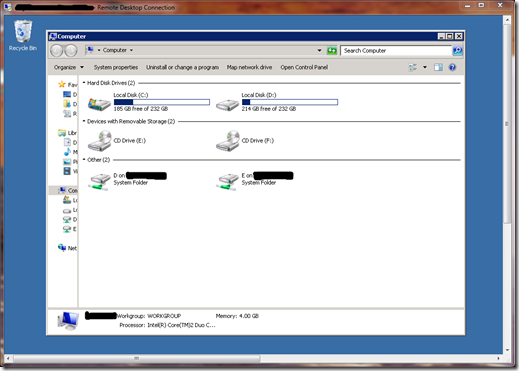Toggle the preview pane icon
Screen dimensions: 519x371
(438, 67)
